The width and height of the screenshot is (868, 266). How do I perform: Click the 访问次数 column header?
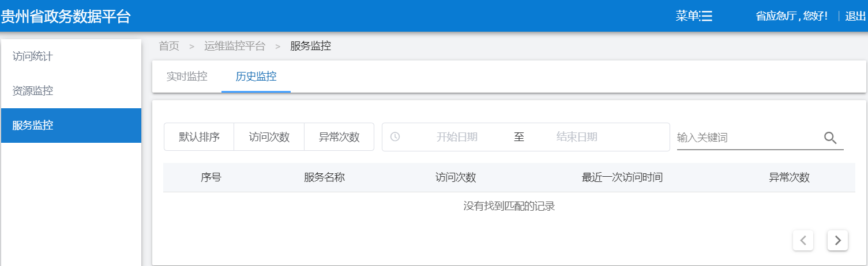pos(456,177)
